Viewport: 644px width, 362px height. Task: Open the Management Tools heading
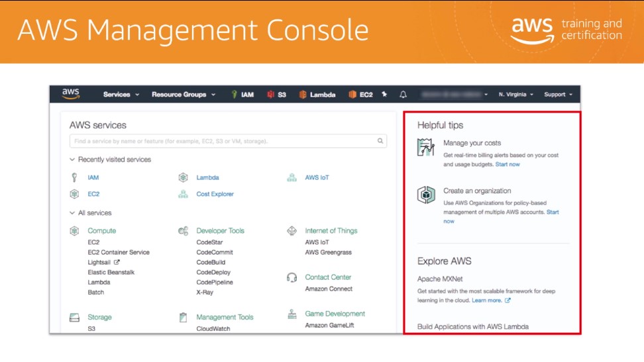point(225,317)
